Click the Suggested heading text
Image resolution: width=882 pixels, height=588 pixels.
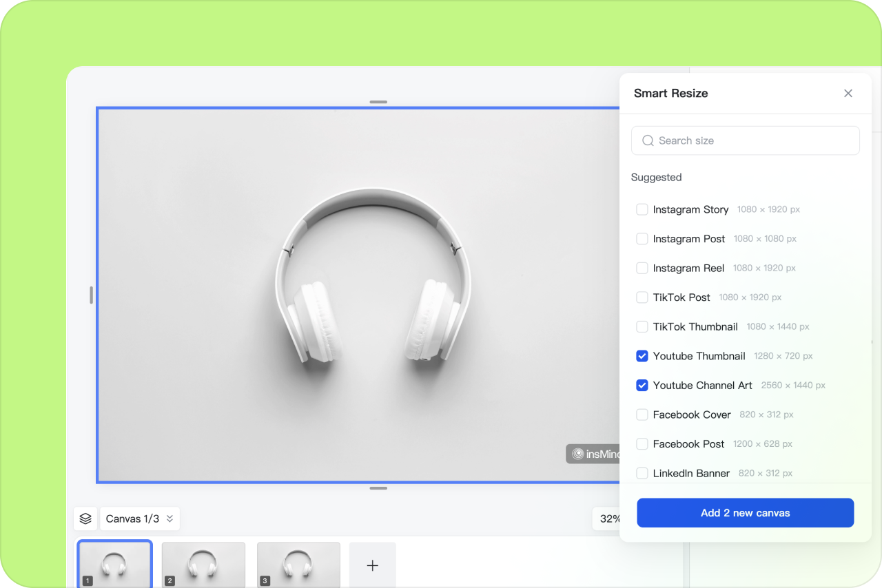pyautogui.click(x=656, y=178)
